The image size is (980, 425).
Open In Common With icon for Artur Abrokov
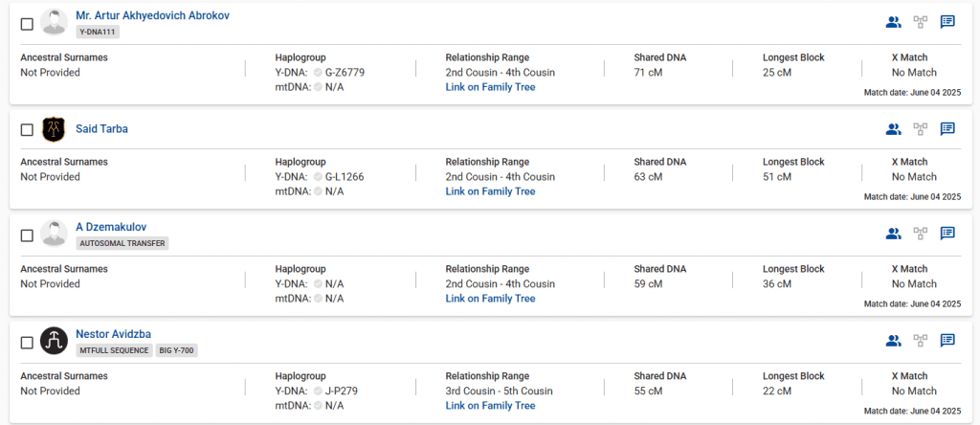tap(894, 22)
